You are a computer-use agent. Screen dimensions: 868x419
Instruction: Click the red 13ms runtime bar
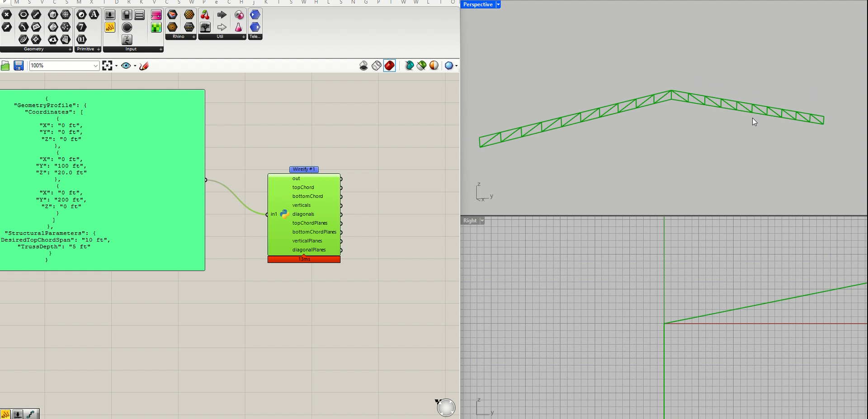pyautogui.click(x=304, y=259)
